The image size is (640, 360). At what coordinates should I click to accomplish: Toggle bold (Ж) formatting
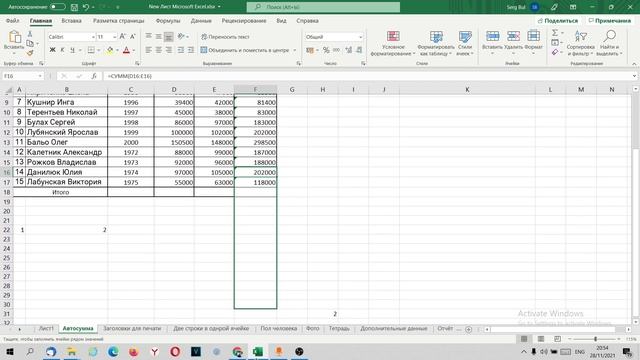pyautogui.click(x=52, y=50)
